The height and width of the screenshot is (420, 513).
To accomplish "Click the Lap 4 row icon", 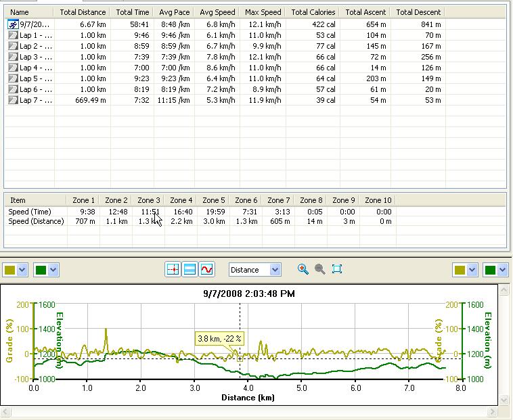I will click(13, 68).
